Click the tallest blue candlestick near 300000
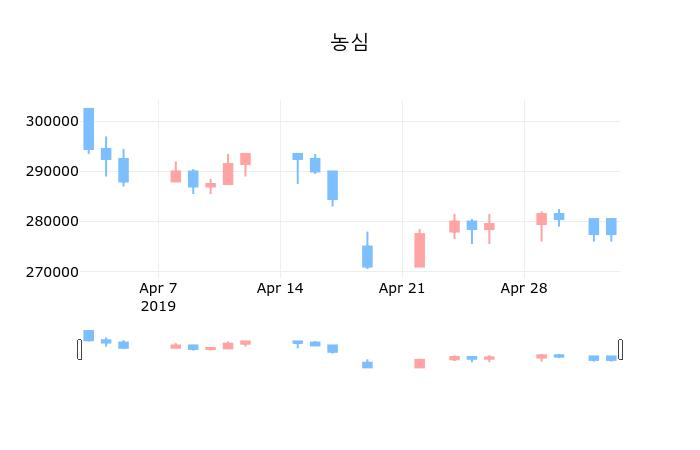Screen dimensions: 700x450 click(88, 129)
